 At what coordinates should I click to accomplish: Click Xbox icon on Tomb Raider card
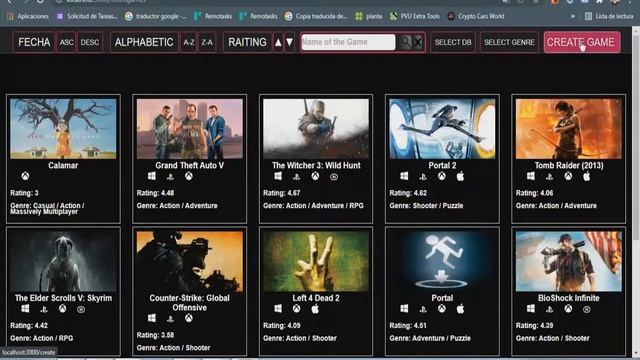568,176
